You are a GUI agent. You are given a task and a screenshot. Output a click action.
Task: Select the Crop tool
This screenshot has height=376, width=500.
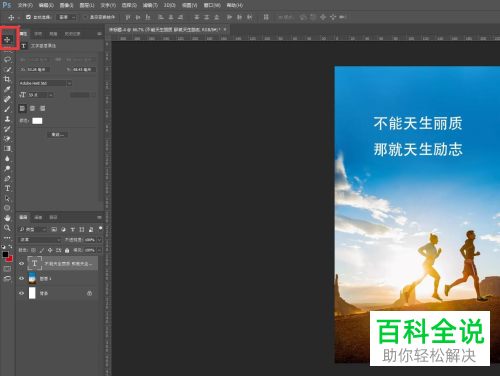tap(7, 79)
